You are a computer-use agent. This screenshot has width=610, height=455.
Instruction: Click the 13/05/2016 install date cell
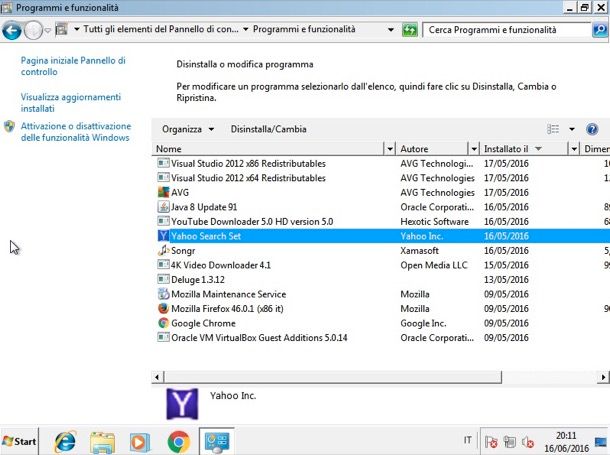click(x=506, y=279)
